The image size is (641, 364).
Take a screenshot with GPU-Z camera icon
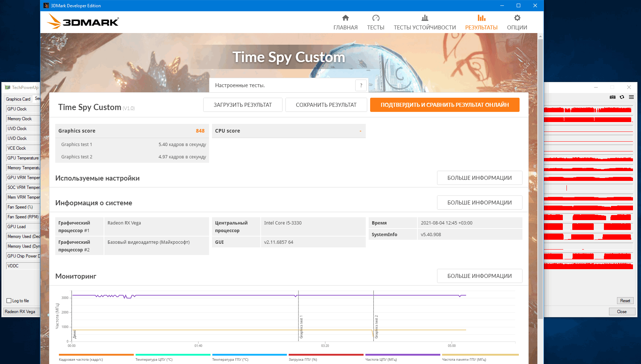613,97
